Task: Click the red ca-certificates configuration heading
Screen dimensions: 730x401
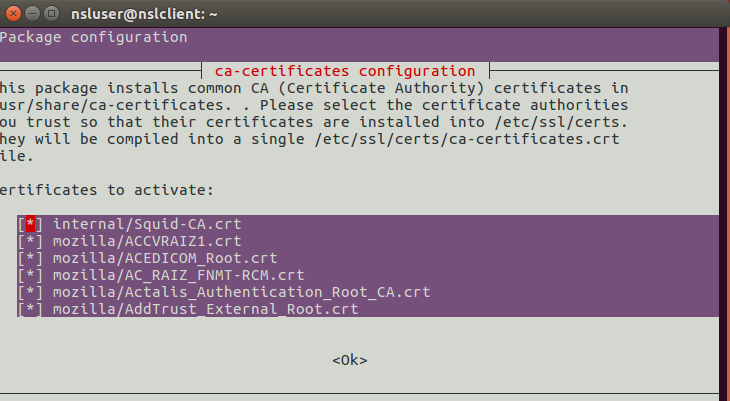Action: point(345,71)
